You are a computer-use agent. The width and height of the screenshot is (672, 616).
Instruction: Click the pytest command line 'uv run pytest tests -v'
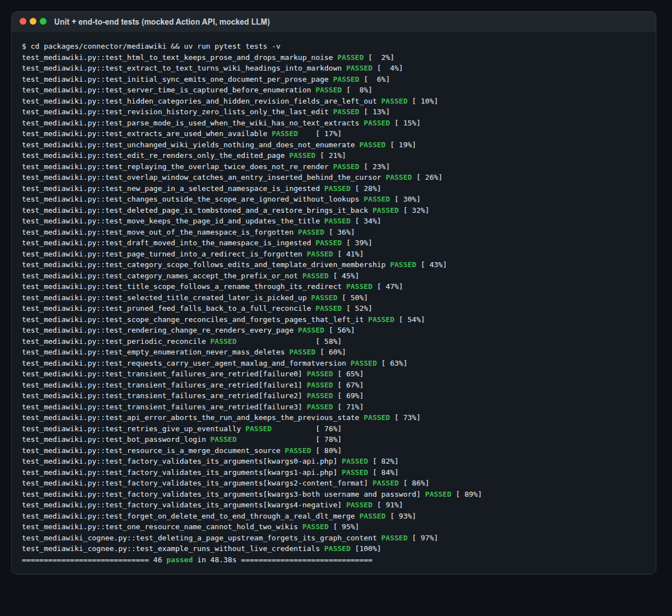[x=232, y=46]
